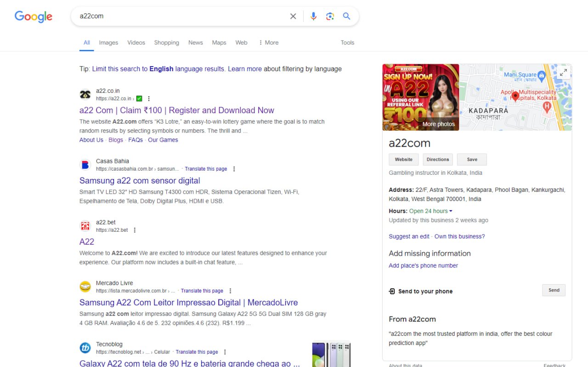Click the Google logo
588x367 pixels.
pos(34,17)
